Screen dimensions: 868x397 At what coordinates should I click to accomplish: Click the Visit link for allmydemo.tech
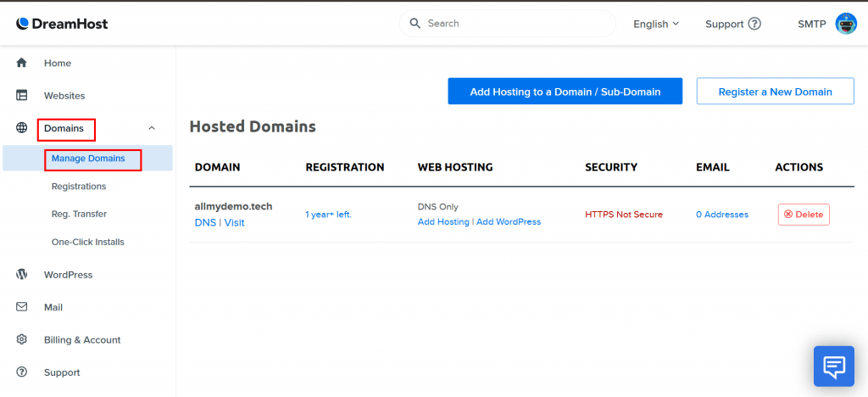tap(234, 222)
